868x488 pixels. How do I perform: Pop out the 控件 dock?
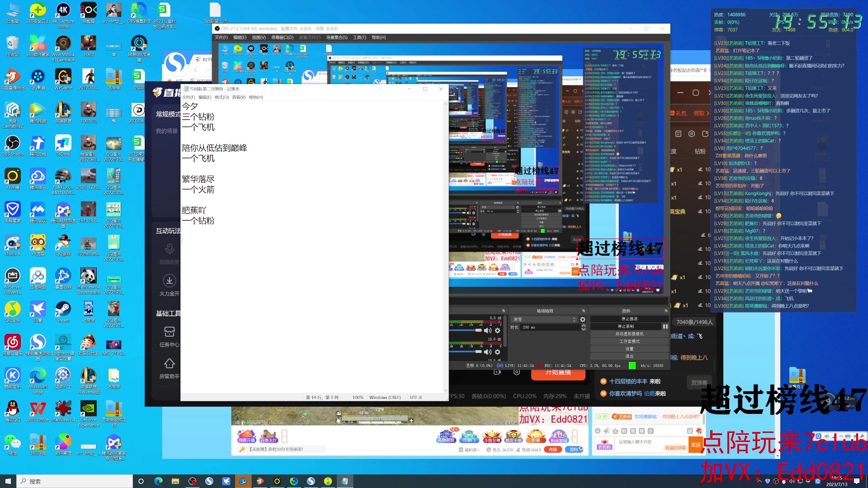coord(666,311)
